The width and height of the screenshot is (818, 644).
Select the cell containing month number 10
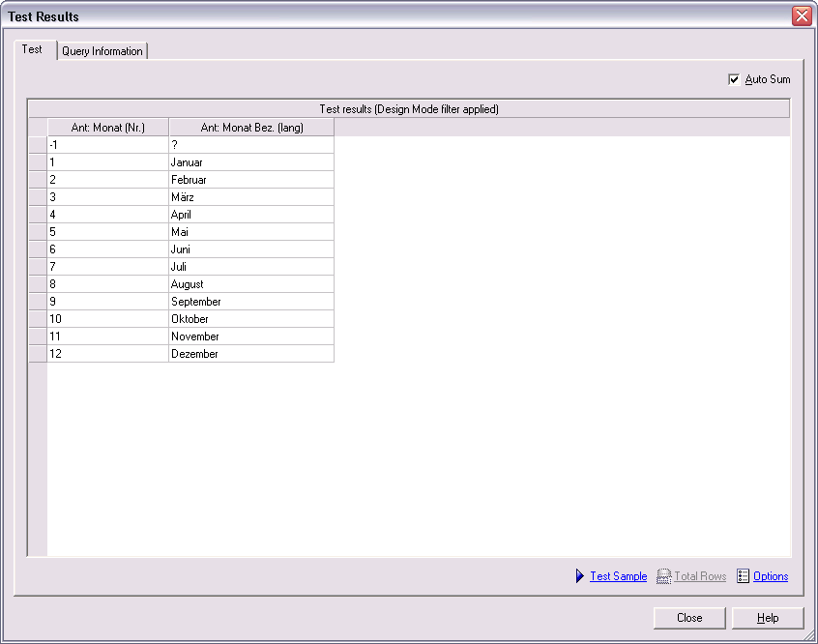108,319
